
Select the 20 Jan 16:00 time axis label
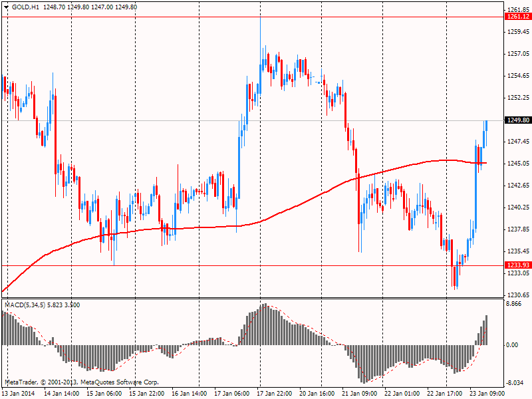tap(317, 394)
